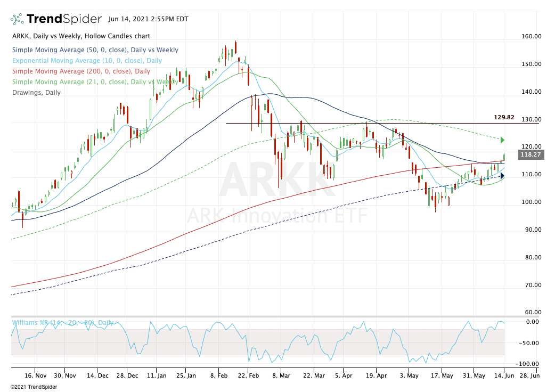Click the '5. Apr' date axis label

(x=344, y=375)
